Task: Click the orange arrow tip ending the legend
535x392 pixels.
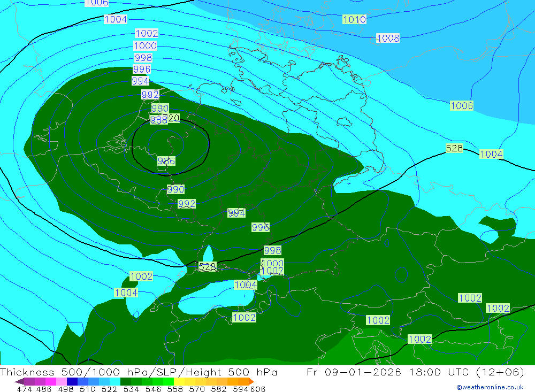Action: (x=251, y=381)
